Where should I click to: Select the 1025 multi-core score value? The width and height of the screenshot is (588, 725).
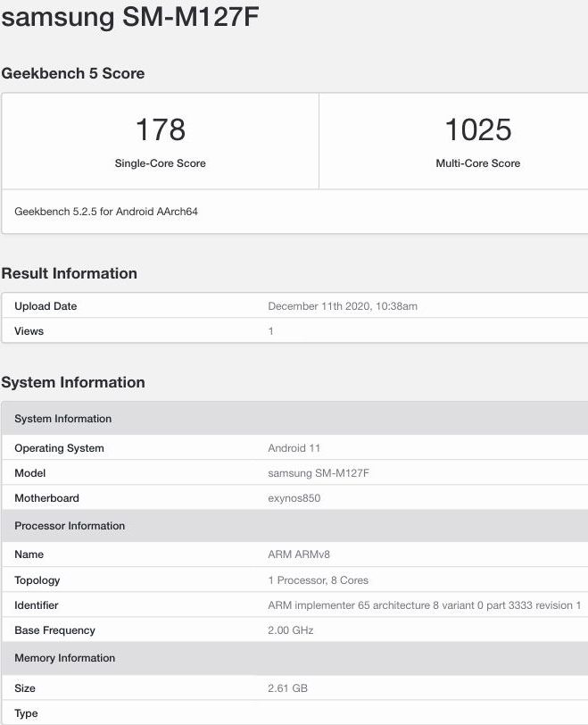coord(478,129)
